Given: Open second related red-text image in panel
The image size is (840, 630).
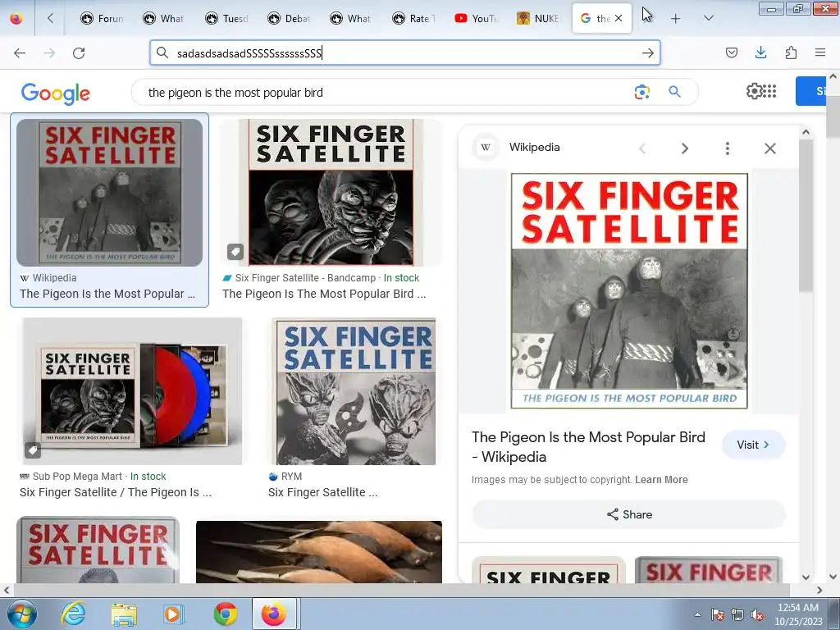Looking at the screenshot, I should 709,569.
